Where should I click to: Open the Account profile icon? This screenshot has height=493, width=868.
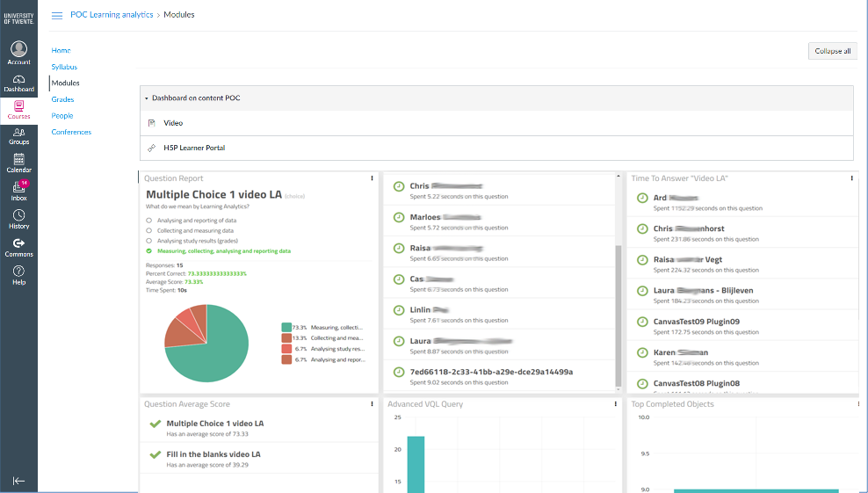tap(18, 49)
